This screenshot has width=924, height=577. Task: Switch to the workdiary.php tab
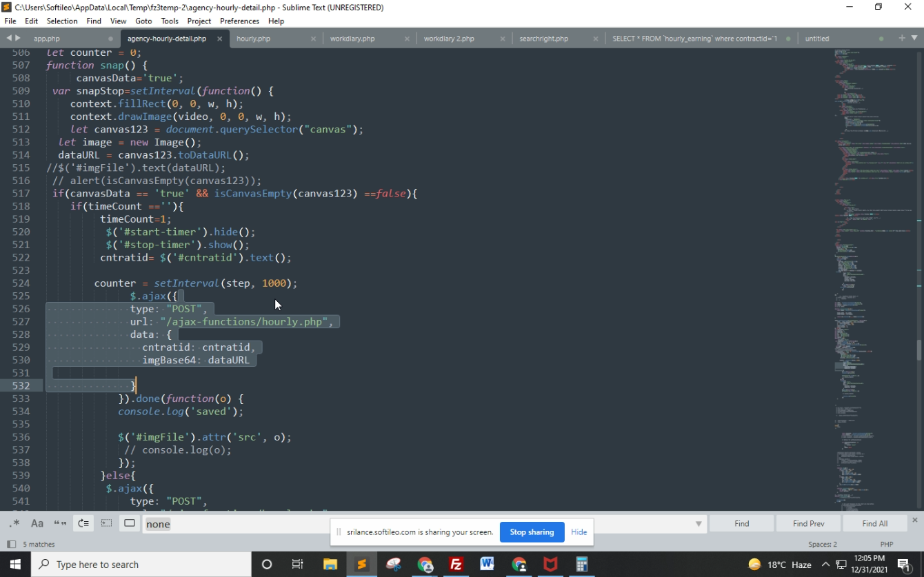pyautogui.click(x=352, y=39)
